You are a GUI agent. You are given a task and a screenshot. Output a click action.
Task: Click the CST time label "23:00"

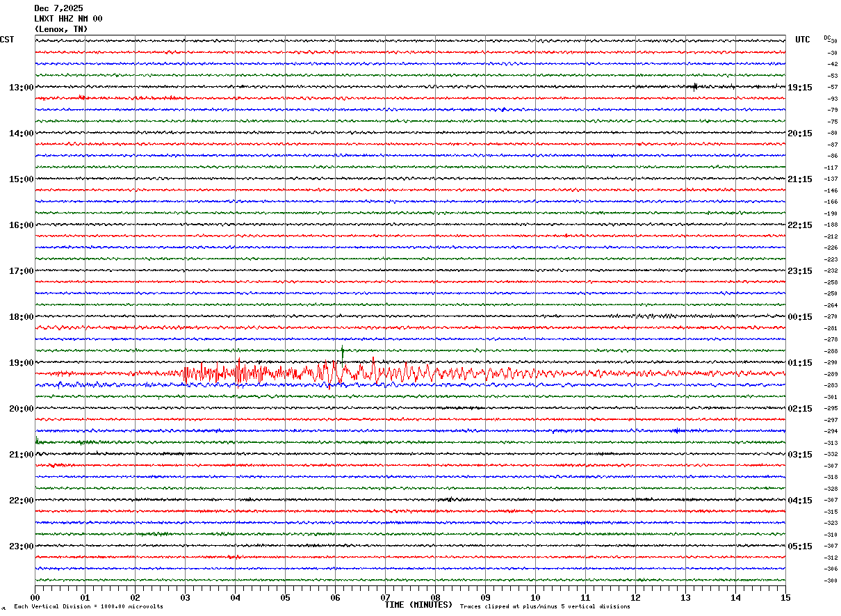click(x=22, y=546)
